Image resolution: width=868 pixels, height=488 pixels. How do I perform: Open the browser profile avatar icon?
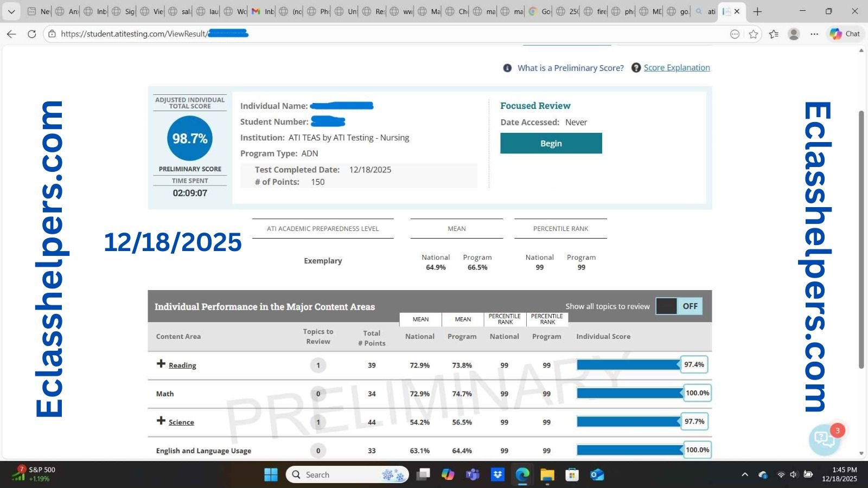click(x=794, y=34)
